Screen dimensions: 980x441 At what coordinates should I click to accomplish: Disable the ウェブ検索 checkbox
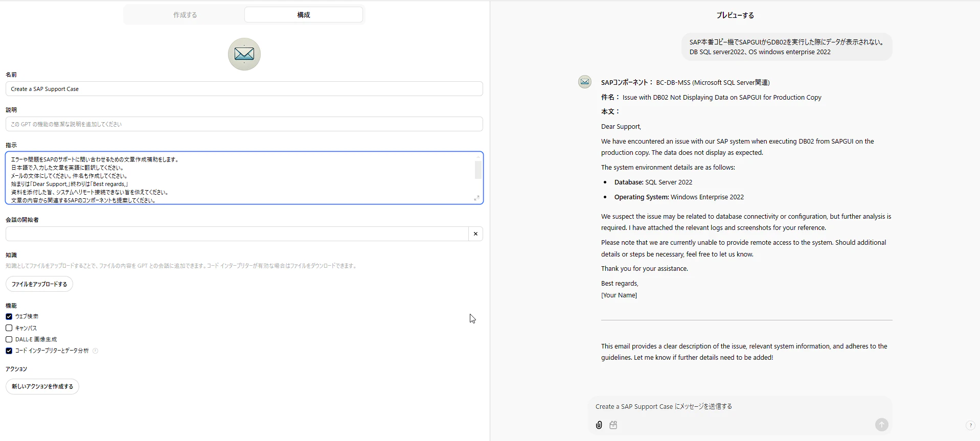tap(9, 317)
